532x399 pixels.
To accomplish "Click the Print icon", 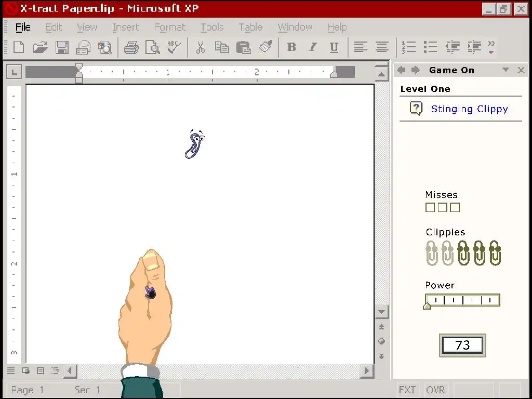I will point(131,47).
